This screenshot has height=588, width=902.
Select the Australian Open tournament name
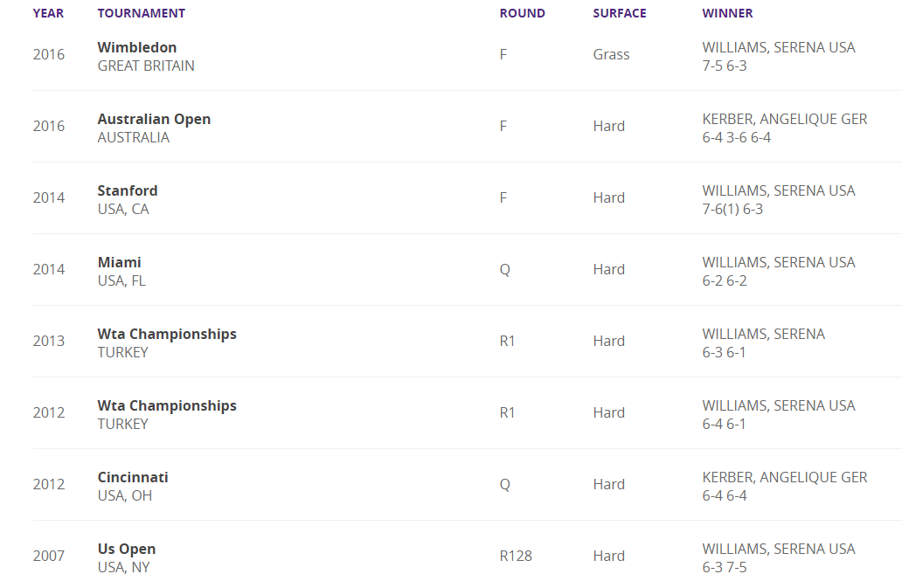point(154,119)
